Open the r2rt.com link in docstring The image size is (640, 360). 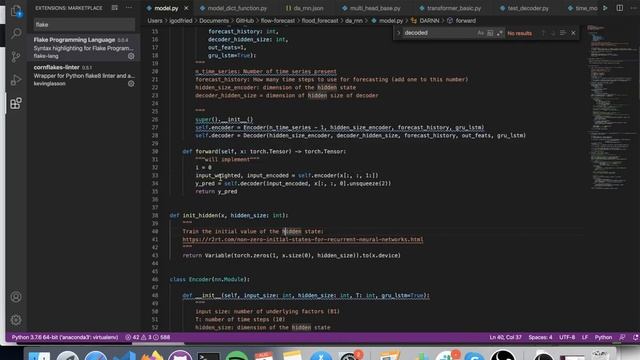click(302, 240)
